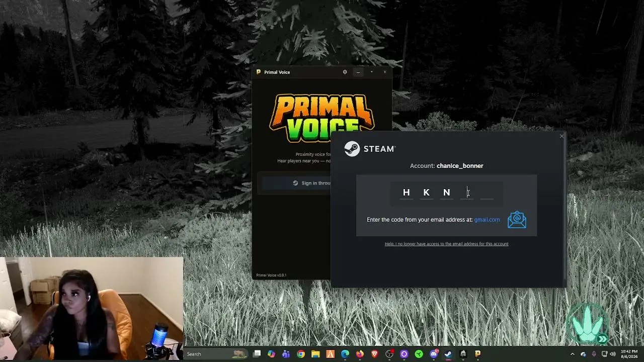Click the Primal Voice logo image

click(322, 118)
